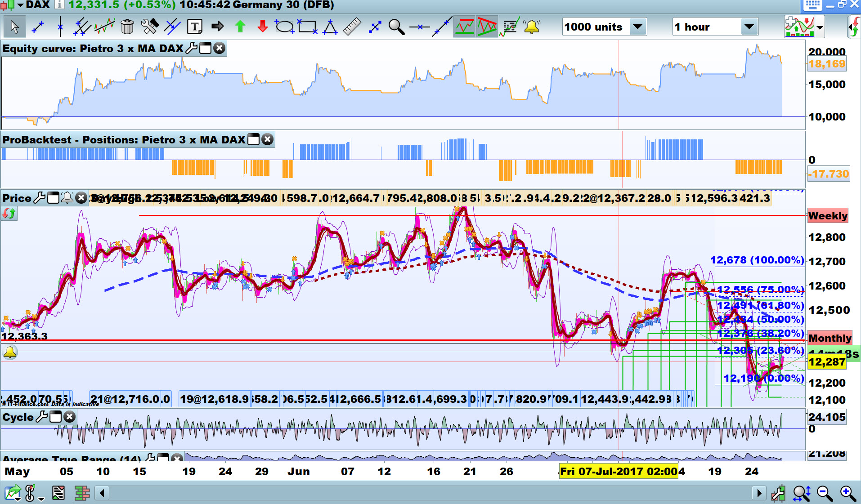This screenshot has width=861, height=504.
Task: Select the ruler measurement tool
Action: 352,27
